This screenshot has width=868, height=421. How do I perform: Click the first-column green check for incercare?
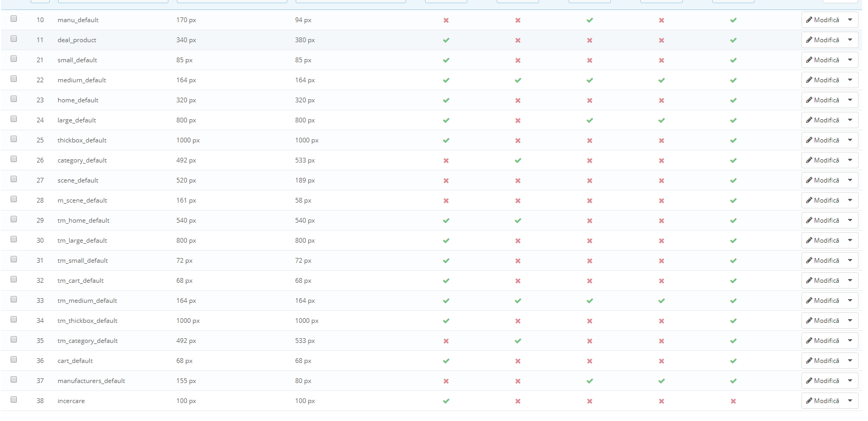pos(446,401)
